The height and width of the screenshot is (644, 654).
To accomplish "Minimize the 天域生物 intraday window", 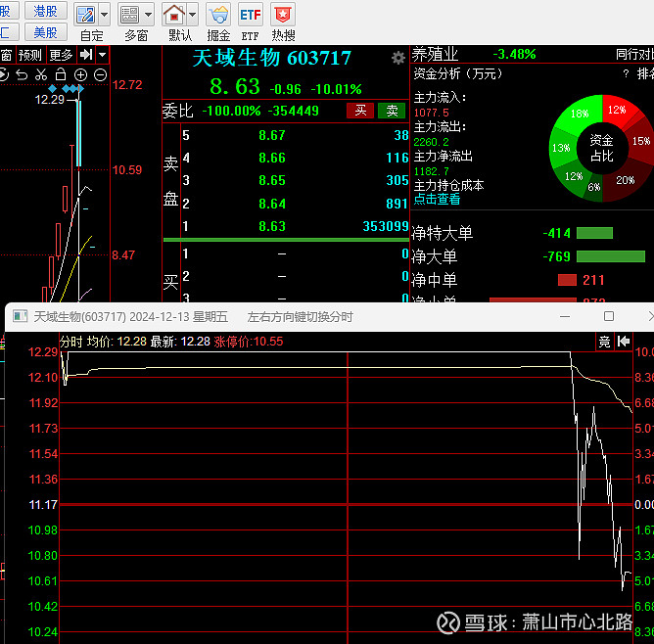I will (565, 317).
